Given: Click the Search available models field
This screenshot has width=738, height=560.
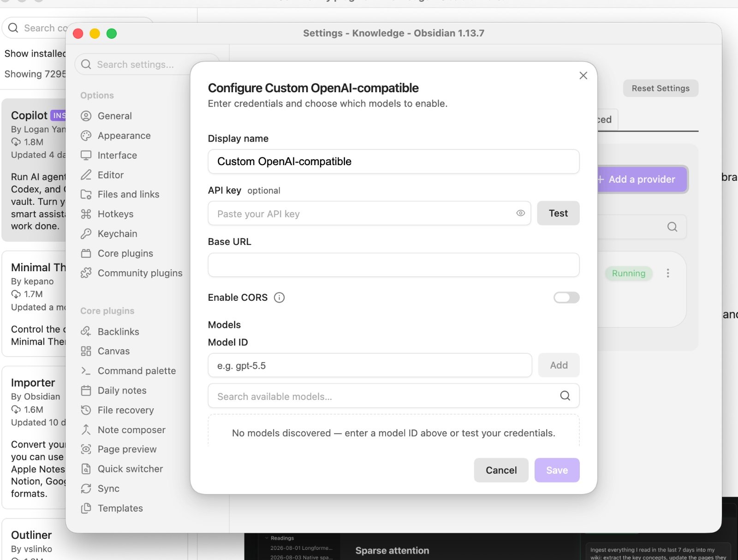Looking at the screenshot, I should 393,396.
